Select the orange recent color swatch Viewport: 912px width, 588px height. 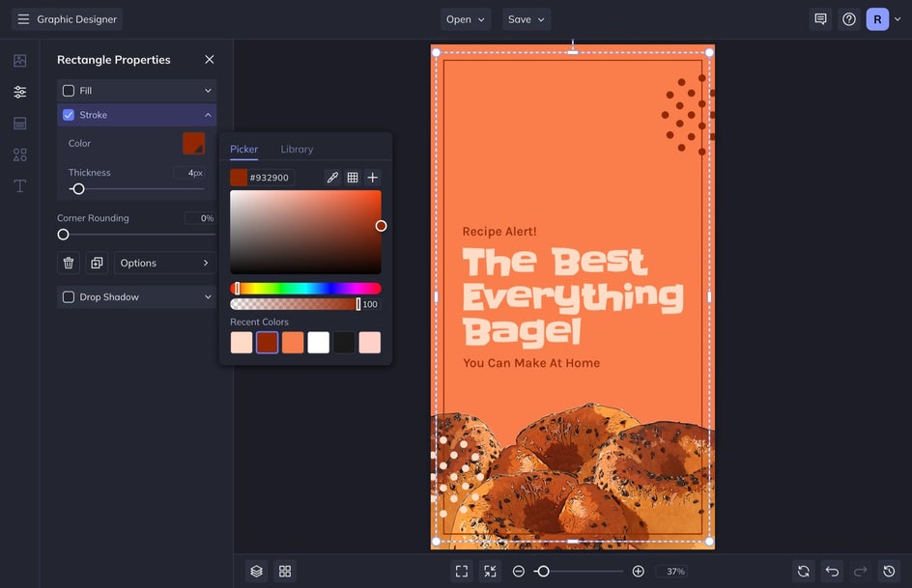pos(293,342)
